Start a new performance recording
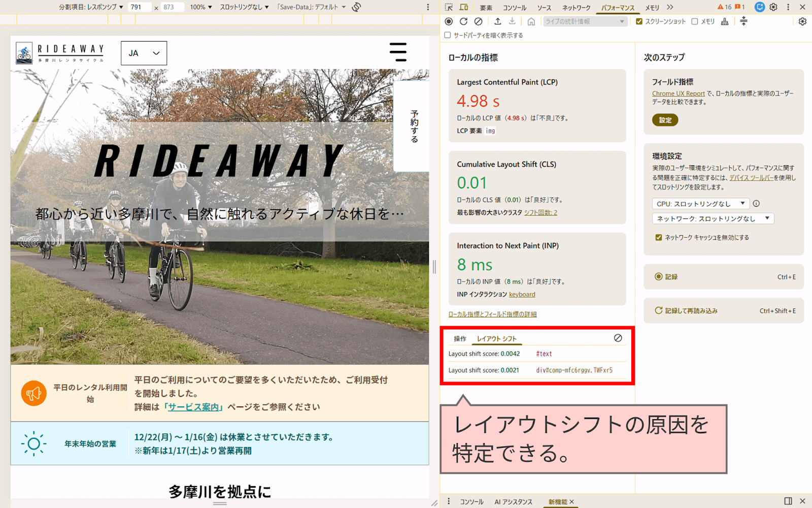 (x=448, y=21)
